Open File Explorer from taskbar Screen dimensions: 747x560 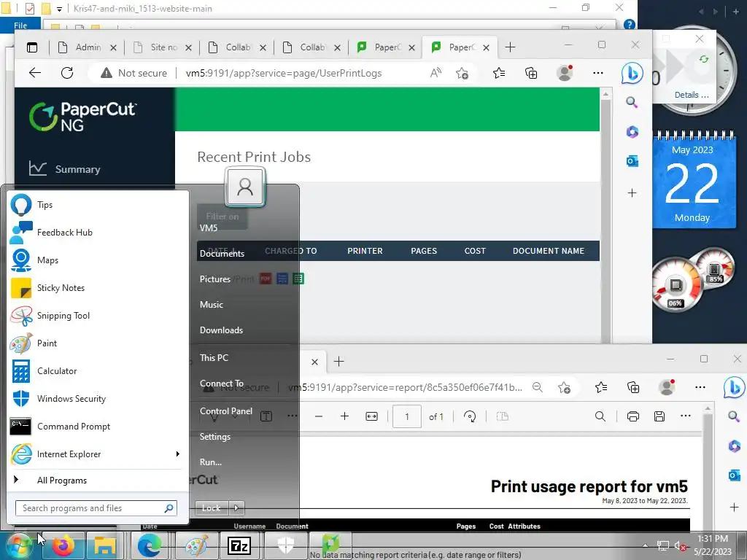point(105,545)
